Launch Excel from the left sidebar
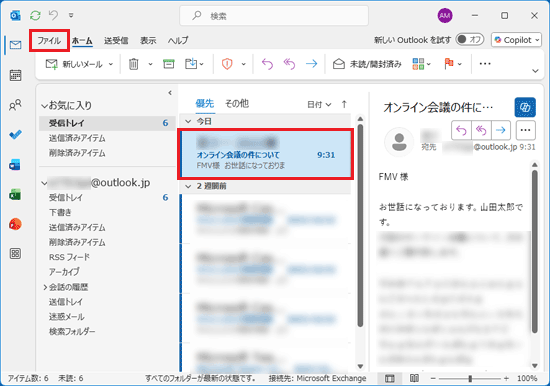Image resolution: width=550 pixels, height=386 pixels. (x=15, y=194)
